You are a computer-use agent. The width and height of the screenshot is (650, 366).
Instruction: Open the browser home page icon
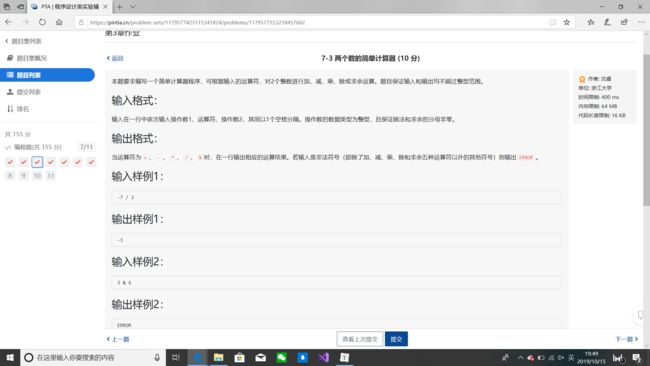[x=59, y=22]
